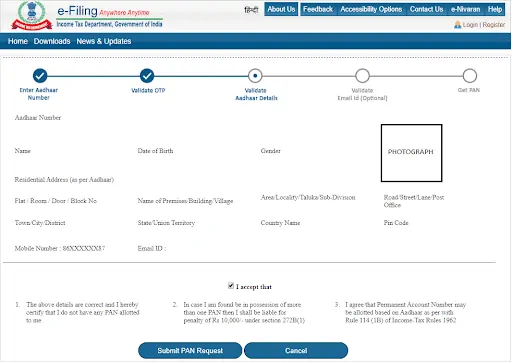512x363 pixels.
Task: Click the Get PAN step label
Action: pos(469,90)
